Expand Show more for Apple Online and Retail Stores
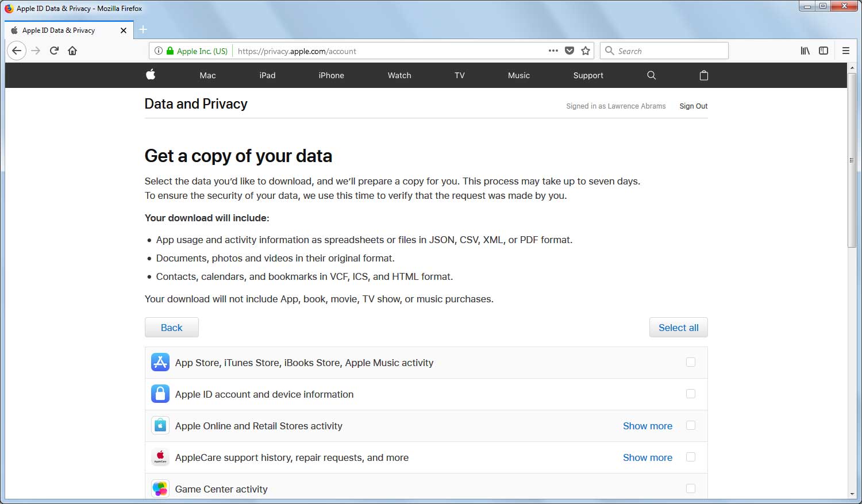This screenshot has height=504, width=862. click(x=648, y=426)
